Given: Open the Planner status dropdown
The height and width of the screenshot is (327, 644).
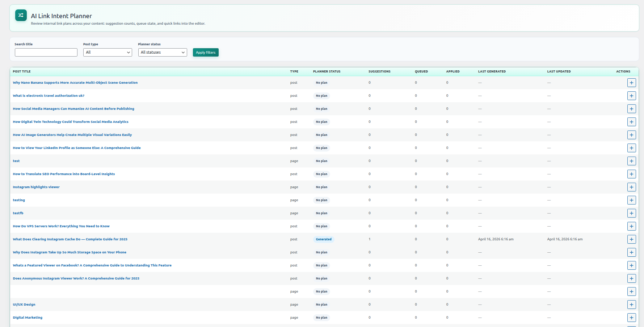Looking at the screenshot, I should (163, 52).
